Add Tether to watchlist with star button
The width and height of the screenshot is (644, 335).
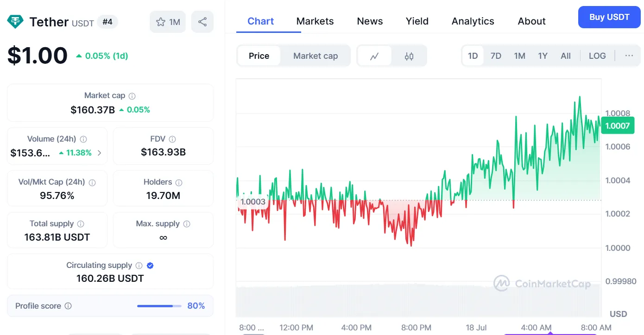[x=168, y=22]
